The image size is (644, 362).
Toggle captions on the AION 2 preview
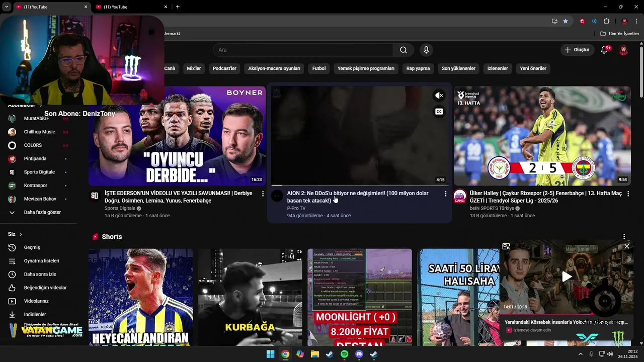pyautogui.click(x=439, y=112)
